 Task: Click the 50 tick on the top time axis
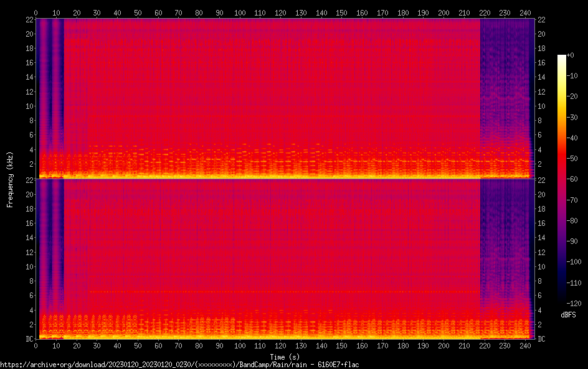coord(138,12)
